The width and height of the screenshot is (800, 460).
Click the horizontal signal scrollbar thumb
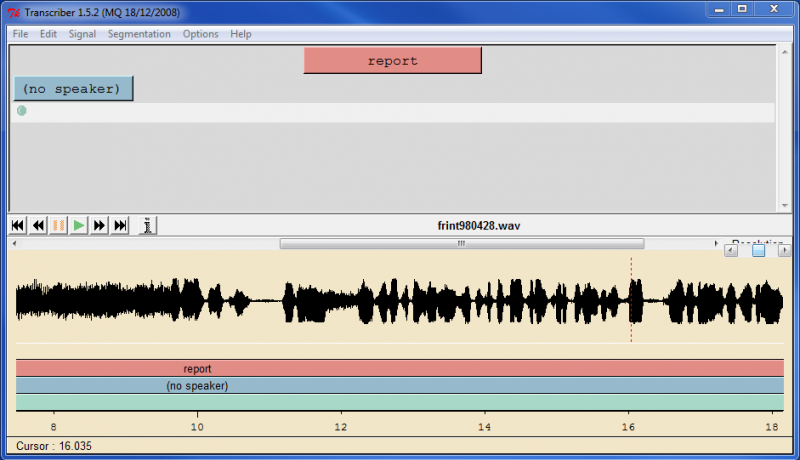461,243
